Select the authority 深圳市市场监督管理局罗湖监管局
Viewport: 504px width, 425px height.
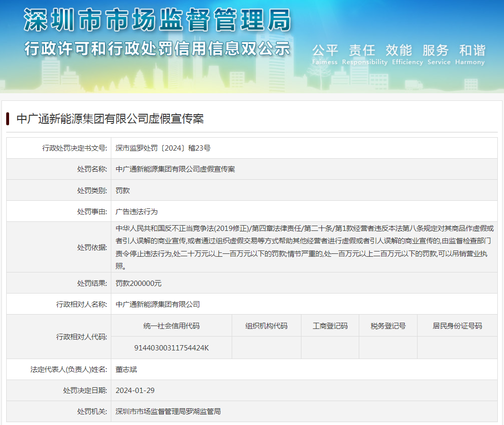click(x=168, y=412)
